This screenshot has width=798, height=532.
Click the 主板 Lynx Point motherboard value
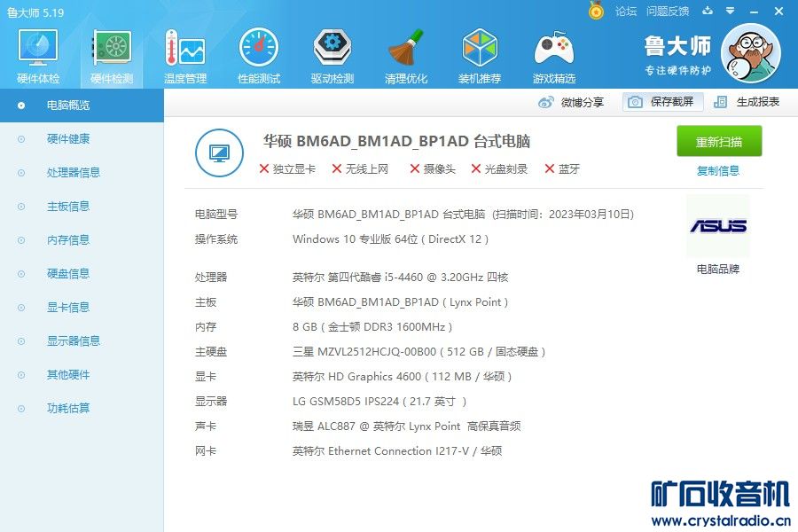point(400,302)
